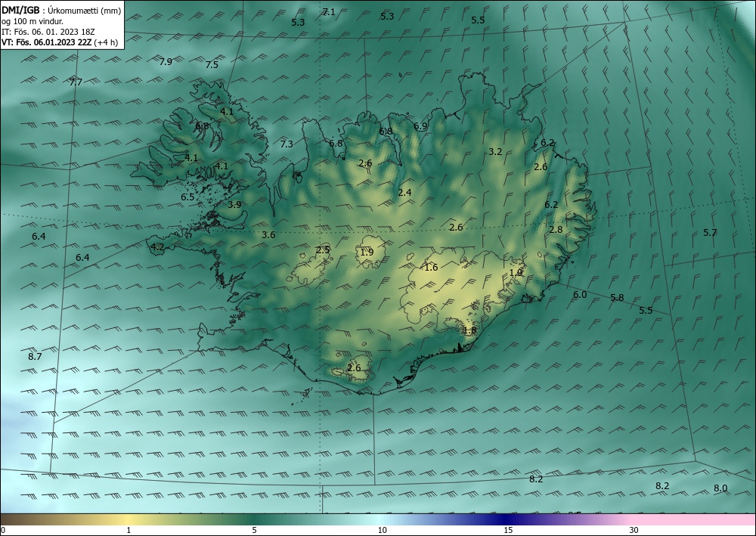
Task: Click the 3.6 value on the map
Action: [x=268, y=235]
